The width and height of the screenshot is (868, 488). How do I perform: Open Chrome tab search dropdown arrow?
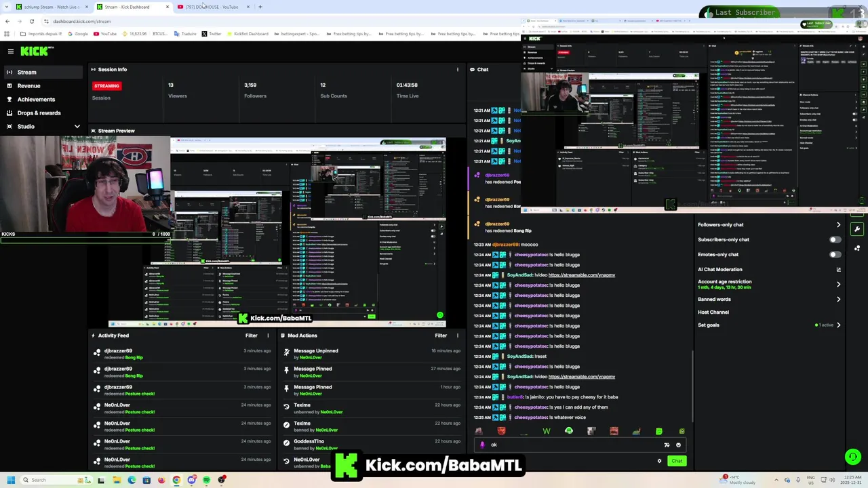pos(7,7)
